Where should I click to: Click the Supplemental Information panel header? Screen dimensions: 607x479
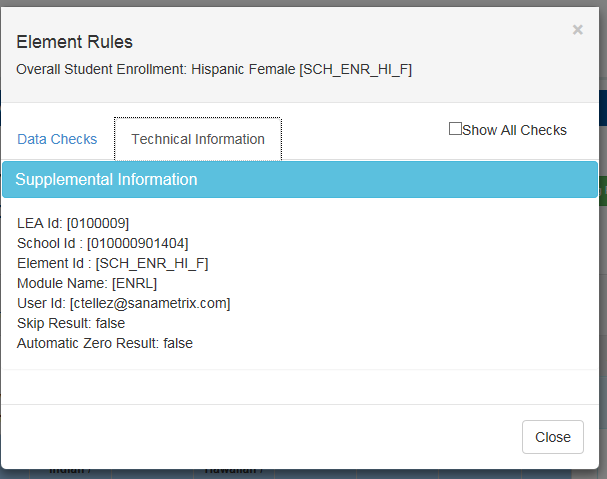coord(300,180)
